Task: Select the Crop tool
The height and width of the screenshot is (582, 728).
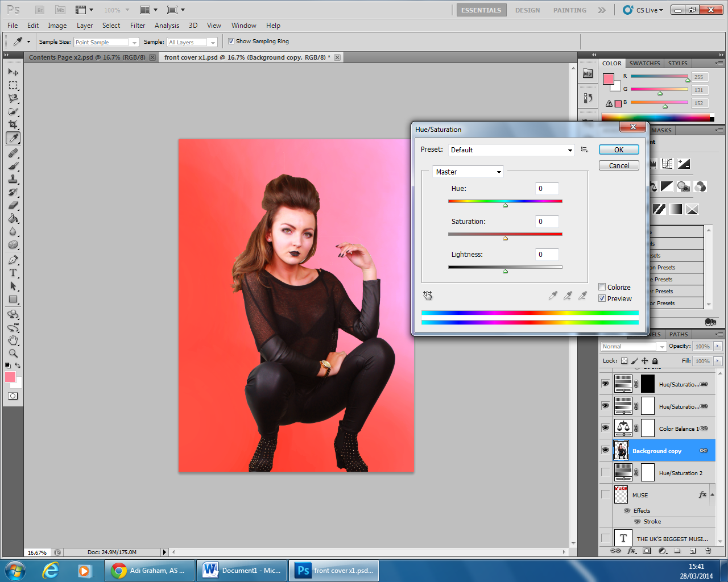Action: coord(13,124)
